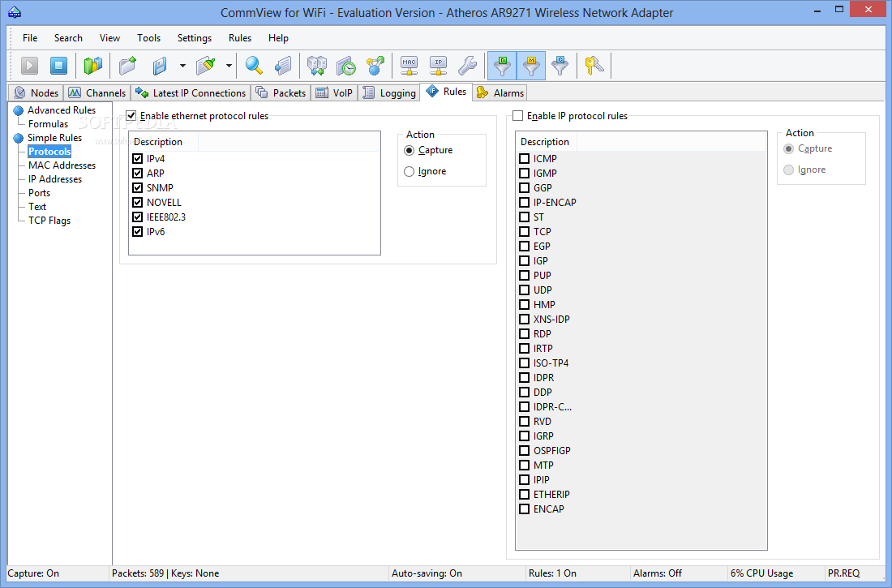
Task: Select IP Addresses in the rules tree
Action: point(55,179)
